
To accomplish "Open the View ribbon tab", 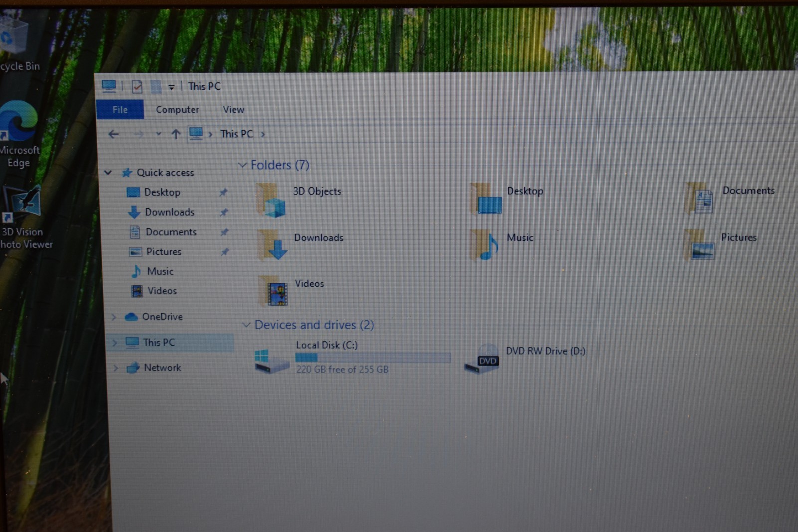I will coord(233,110).
